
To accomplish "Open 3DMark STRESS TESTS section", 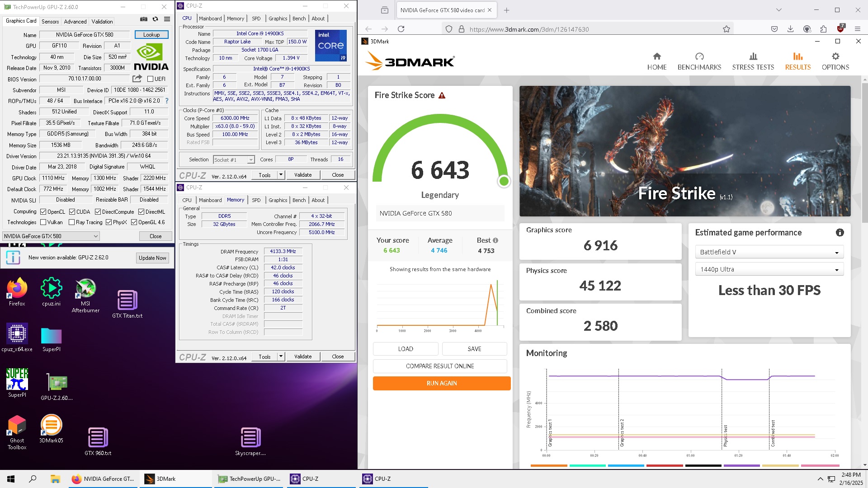I will [x=753, y=61].
